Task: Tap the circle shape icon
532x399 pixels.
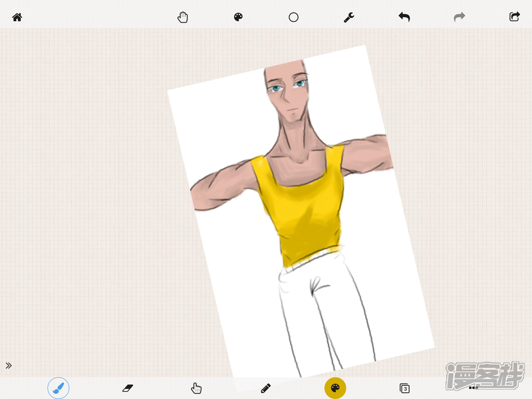Action: [x=293, y=17]
